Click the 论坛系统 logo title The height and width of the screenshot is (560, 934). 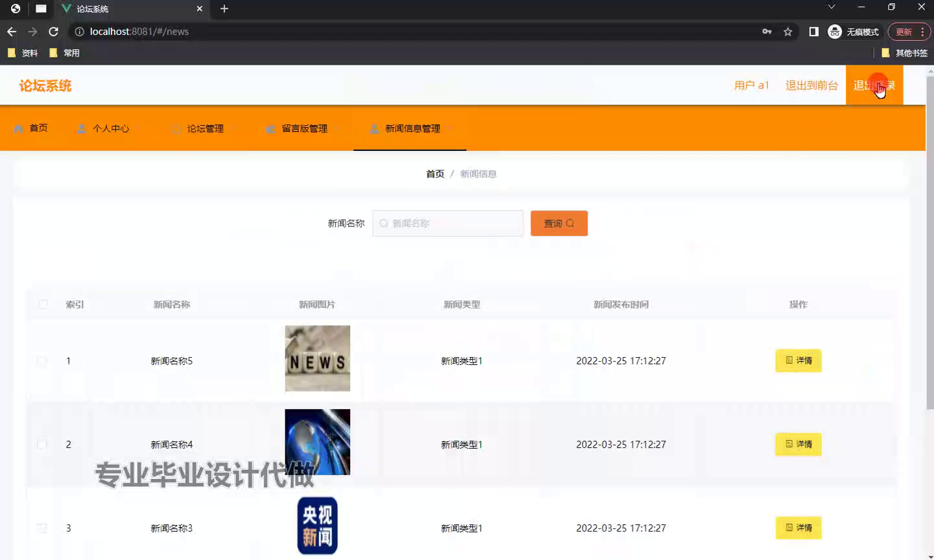[45, 86]
